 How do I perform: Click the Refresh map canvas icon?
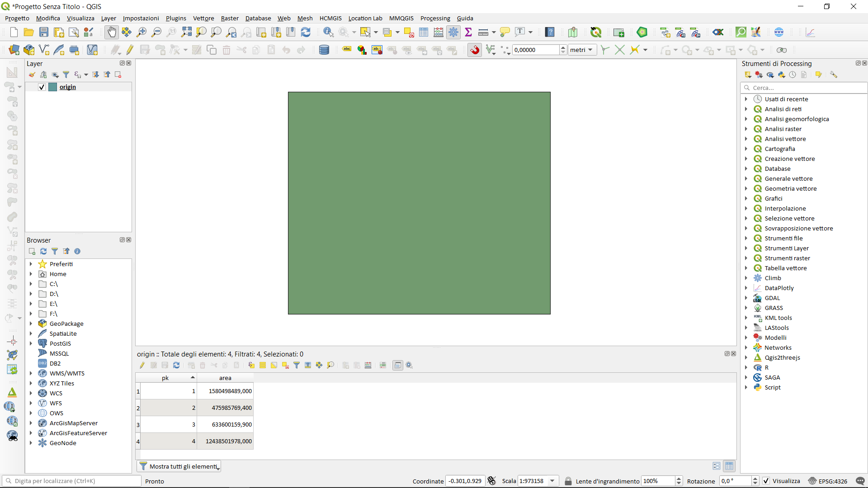coord(306,32)
